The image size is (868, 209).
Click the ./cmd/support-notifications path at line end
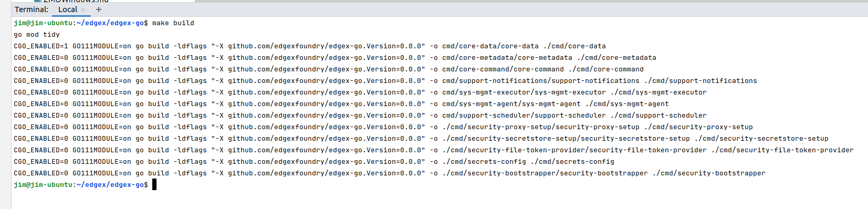(700, 81)
